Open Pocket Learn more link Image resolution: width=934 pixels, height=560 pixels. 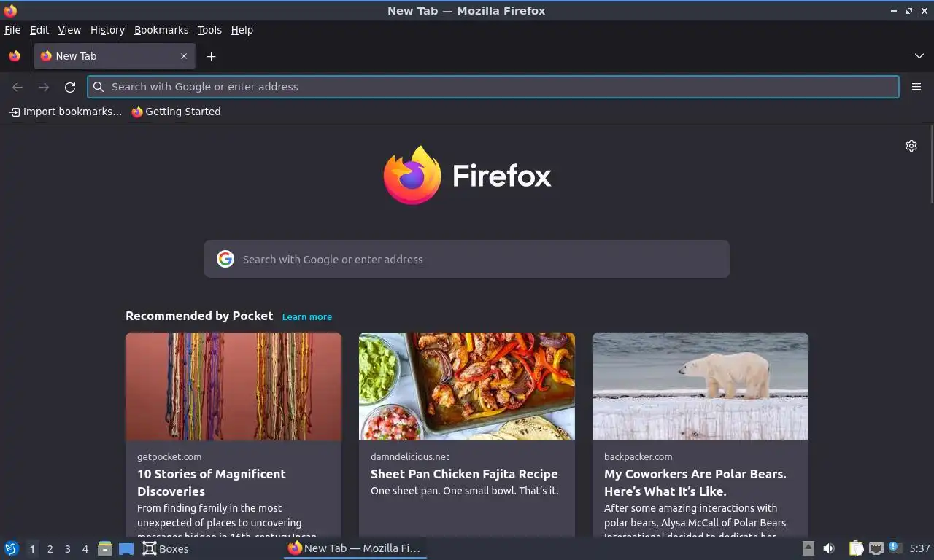pos(307,317)
